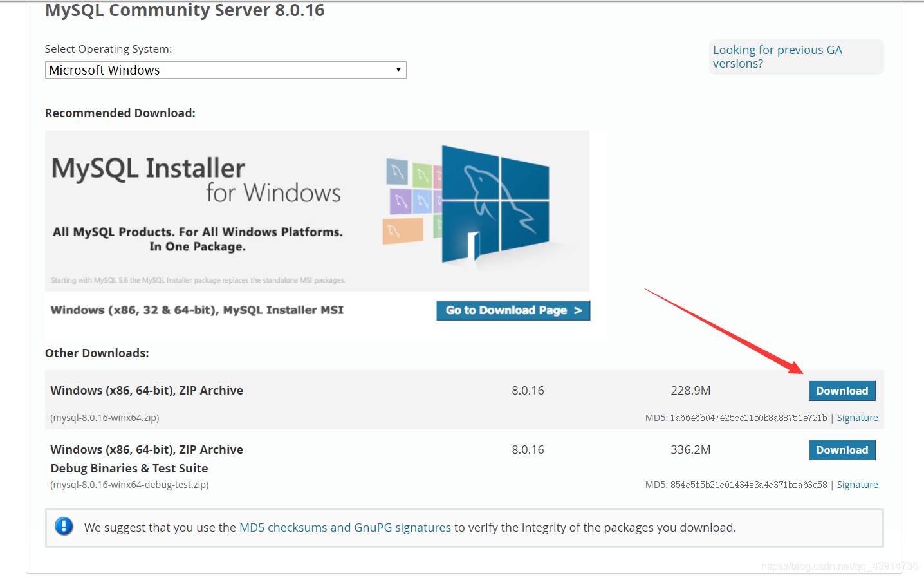Viewport: 924px width, 578px height.
Task: Open Signature link for the debug-test zip
Action: click(x=857, y=485)
